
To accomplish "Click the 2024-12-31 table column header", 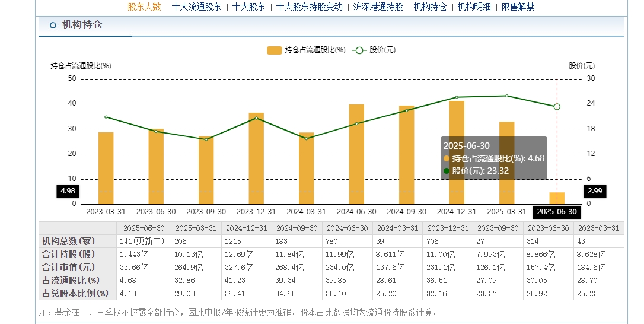I will 247,228.
